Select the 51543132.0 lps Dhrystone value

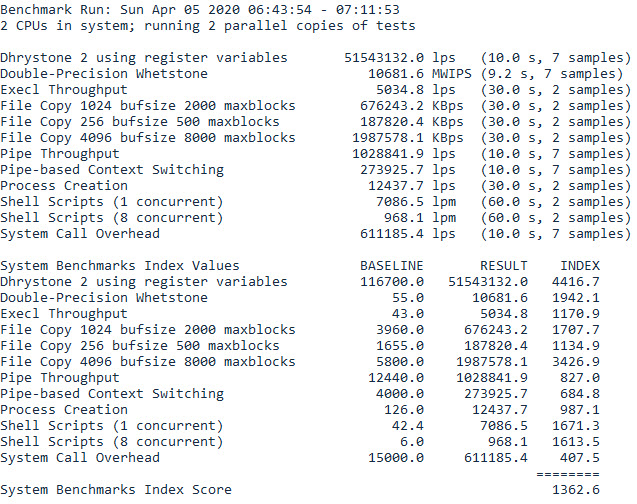pyautogui.click(x=385, y=58)
